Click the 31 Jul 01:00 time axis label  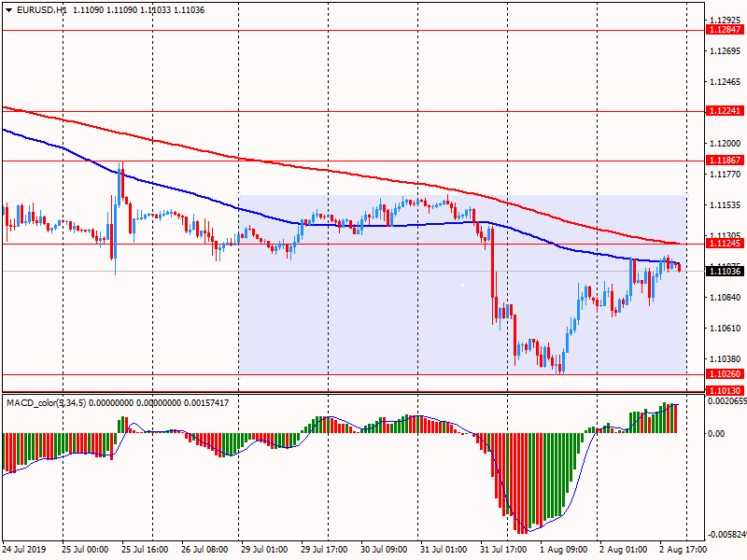(444, 550)
